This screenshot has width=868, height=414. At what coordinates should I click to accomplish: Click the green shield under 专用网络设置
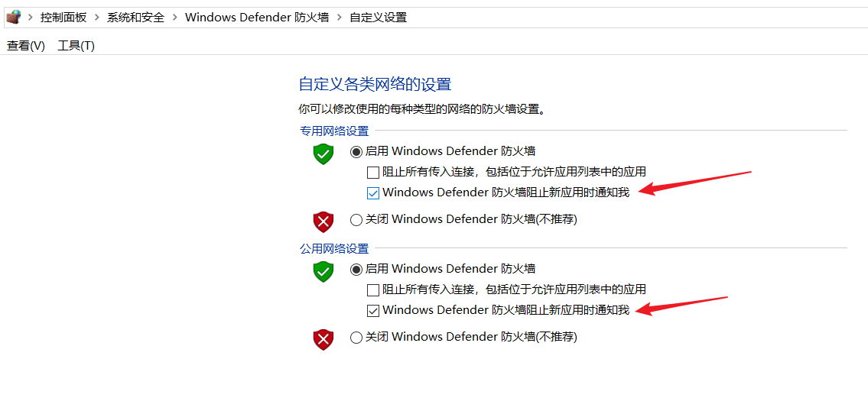[x=323, y=154]
